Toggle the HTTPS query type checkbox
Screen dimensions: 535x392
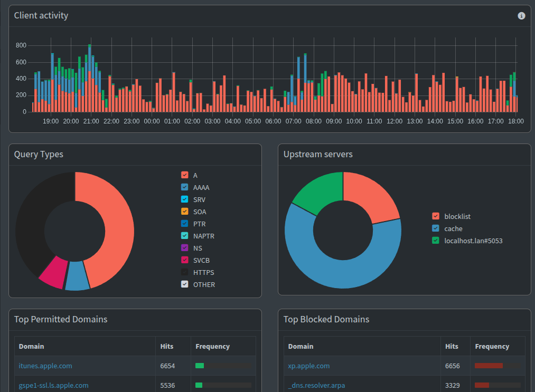tap(185, 272)
